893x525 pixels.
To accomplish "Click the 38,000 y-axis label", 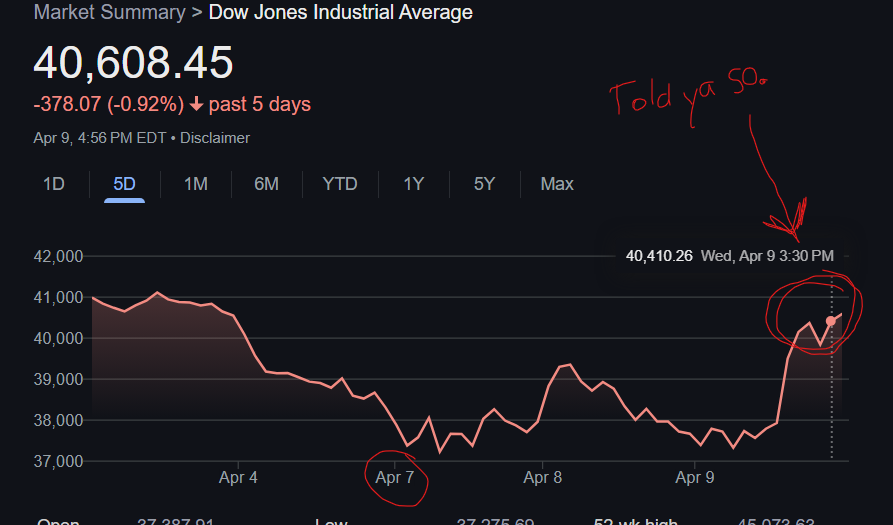I will click(x=58, y=420).
